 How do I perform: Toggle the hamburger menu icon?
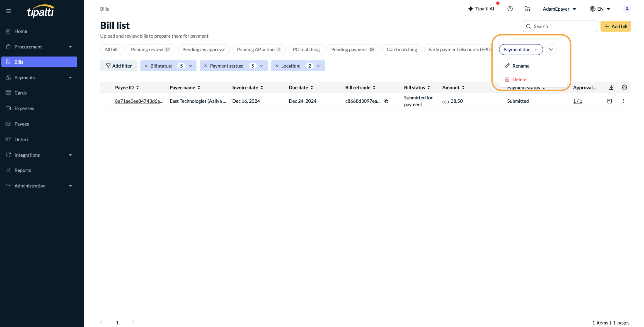9,11
